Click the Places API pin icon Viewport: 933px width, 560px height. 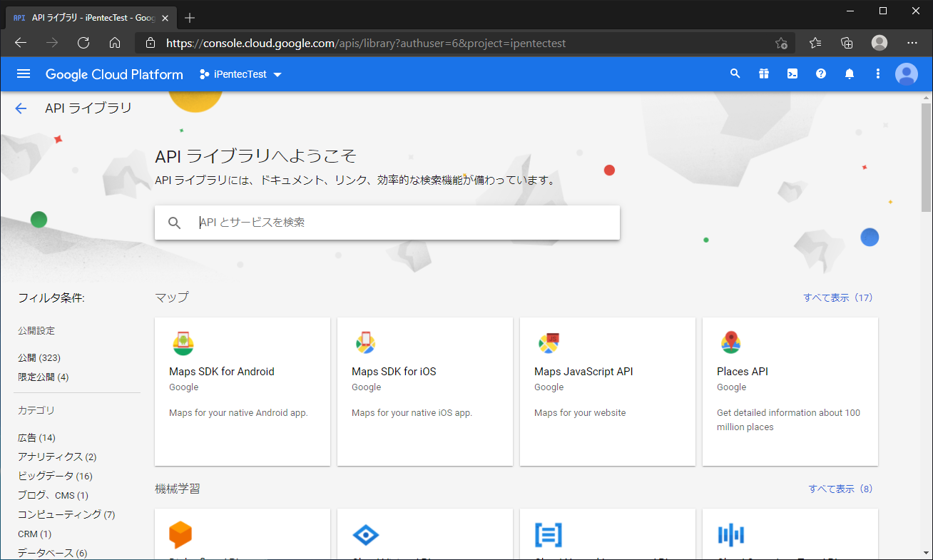(731, 343)
